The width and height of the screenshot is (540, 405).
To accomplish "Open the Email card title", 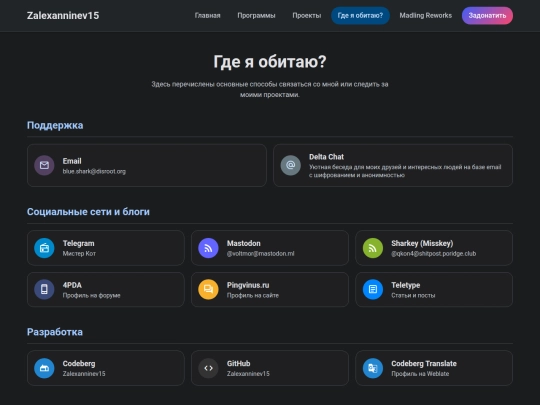I will [x=72, y=161].
